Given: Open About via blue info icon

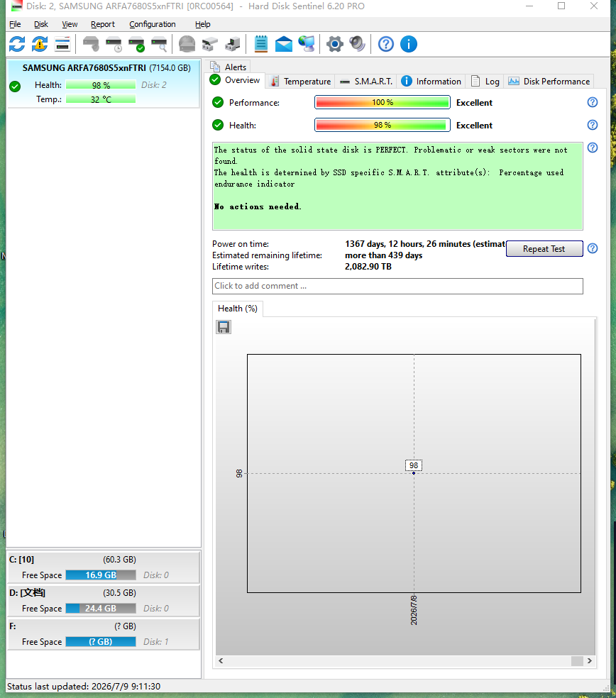Looking at the screenshot, I should pos(409,44).
